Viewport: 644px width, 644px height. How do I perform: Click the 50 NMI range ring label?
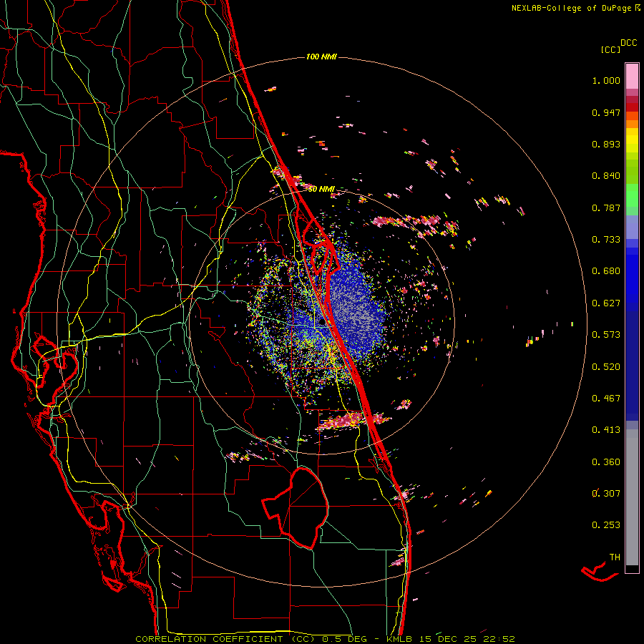[x=321, y=190]
